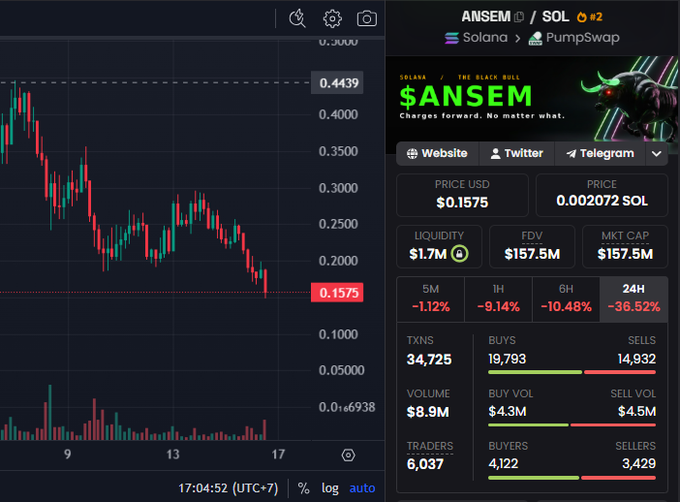Select the 1H timeframe tab

click(x=498, y=299)
